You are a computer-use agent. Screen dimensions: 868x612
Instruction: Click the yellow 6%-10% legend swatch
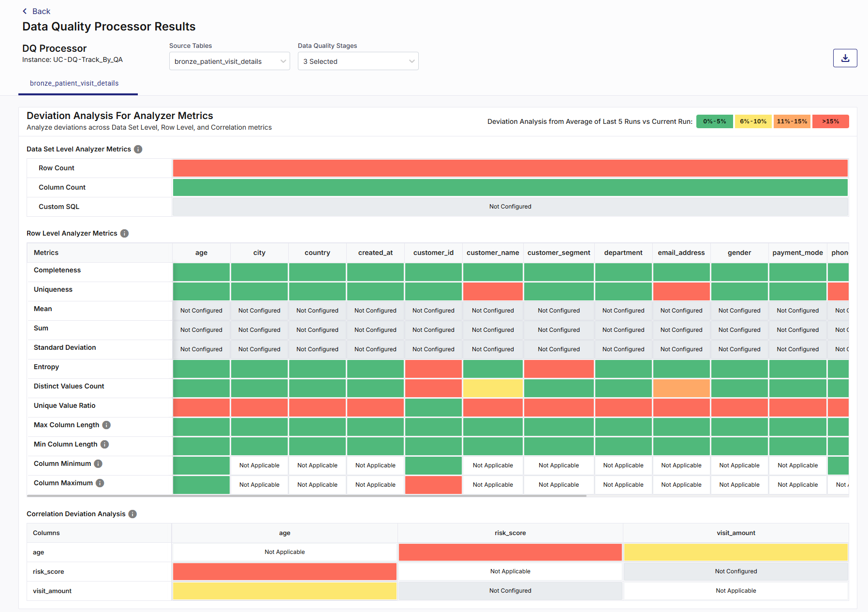753,121
